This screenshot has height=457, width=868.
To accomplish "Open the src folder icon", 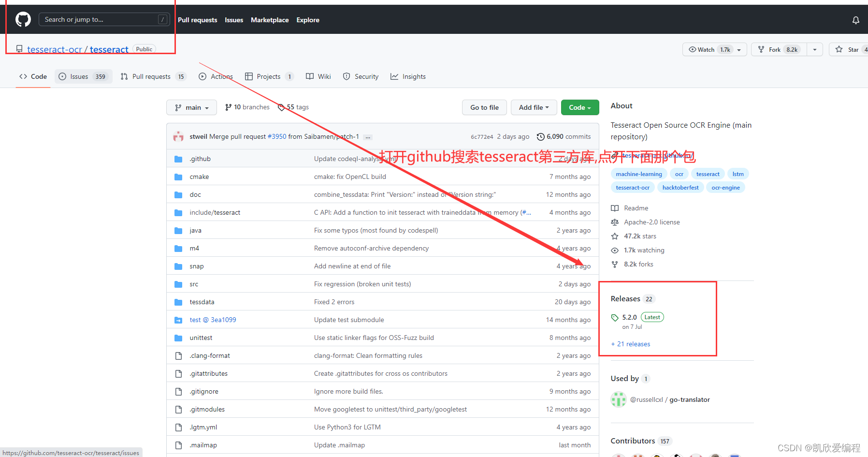I will click(x=178, y=284).
